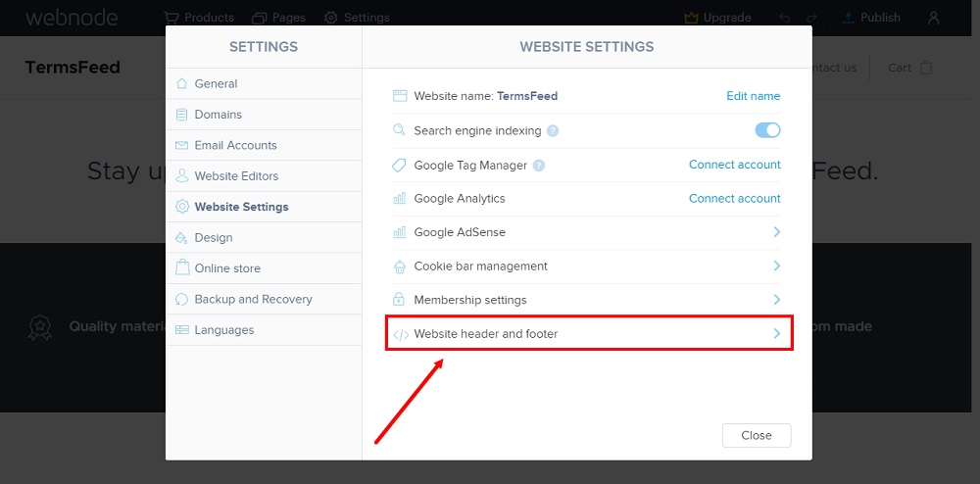Switch to the Design settings tab
This screenshot has width=980, height=484.
[x=264, y=237]
